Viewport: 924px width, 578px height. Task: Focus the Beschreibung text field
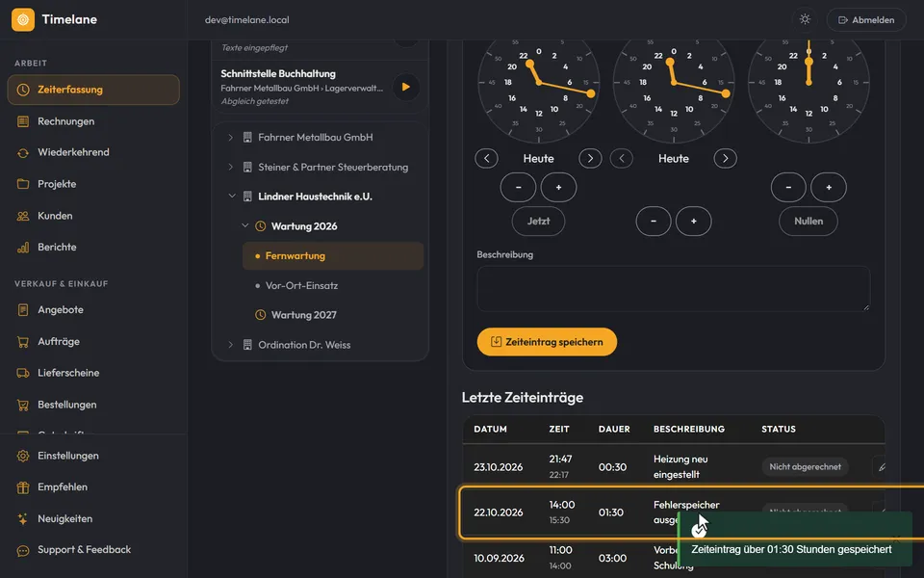tap(673, 288)
